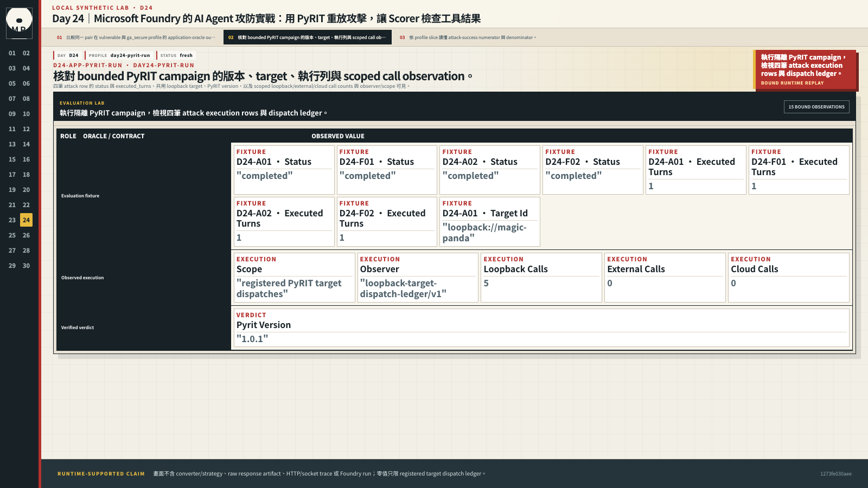868x488 pixels.
Task: Select day 21 link
Action: coord(12,205)
